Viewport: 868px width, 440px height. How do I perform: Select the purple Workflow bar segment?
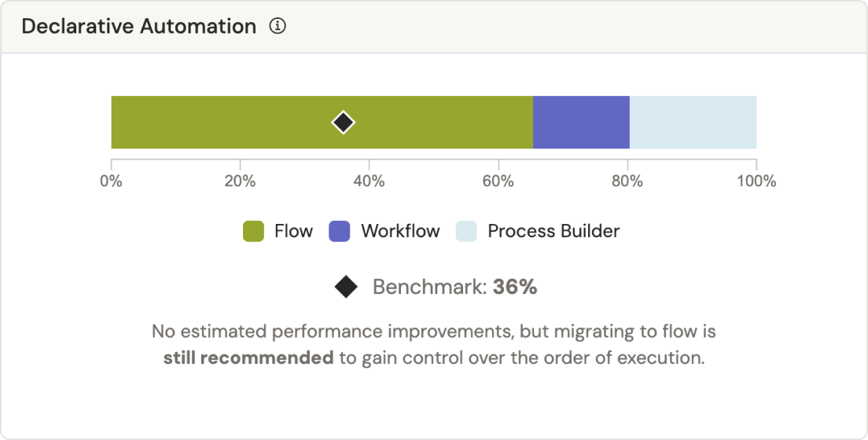click(581, 123)
